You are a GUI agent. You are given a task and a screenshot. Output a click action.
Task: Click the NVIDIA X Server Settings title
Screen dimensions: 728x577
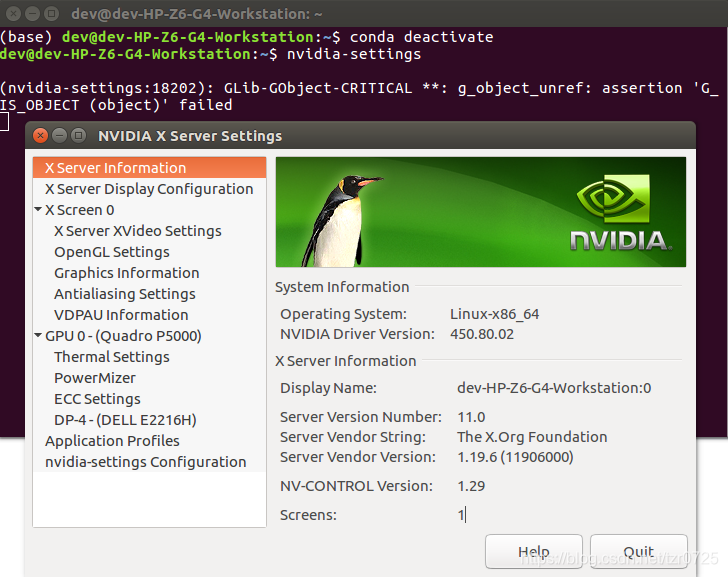tap(190, 136)
